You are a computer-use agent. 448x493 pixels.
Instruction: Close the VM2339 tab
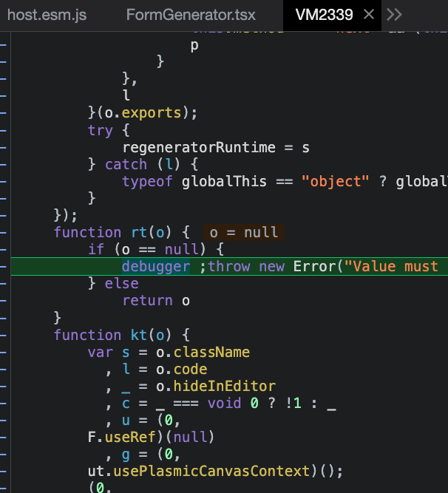pyautogui.click(x=370, y=15)
